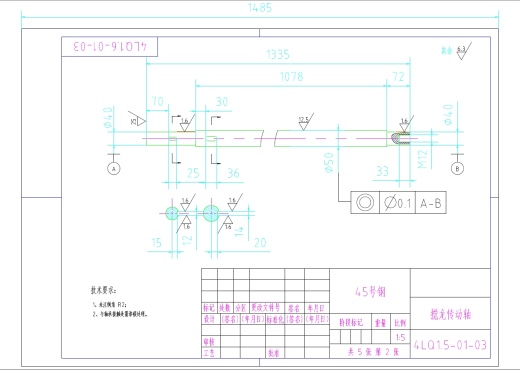Select the larger right section circle
The width and height of the screenshot is (520, 370).
pyautogui.click(x=211, y=213)
